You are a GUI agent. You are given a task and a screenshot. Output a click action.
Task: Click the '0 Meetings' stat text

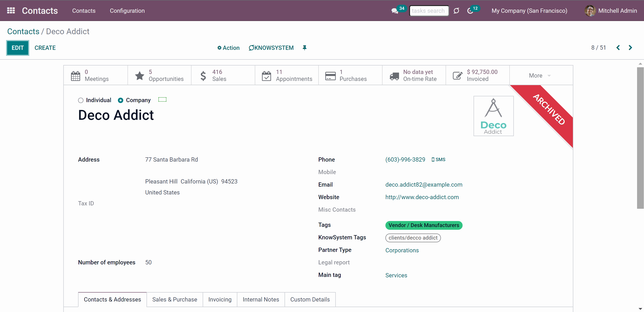96,76
